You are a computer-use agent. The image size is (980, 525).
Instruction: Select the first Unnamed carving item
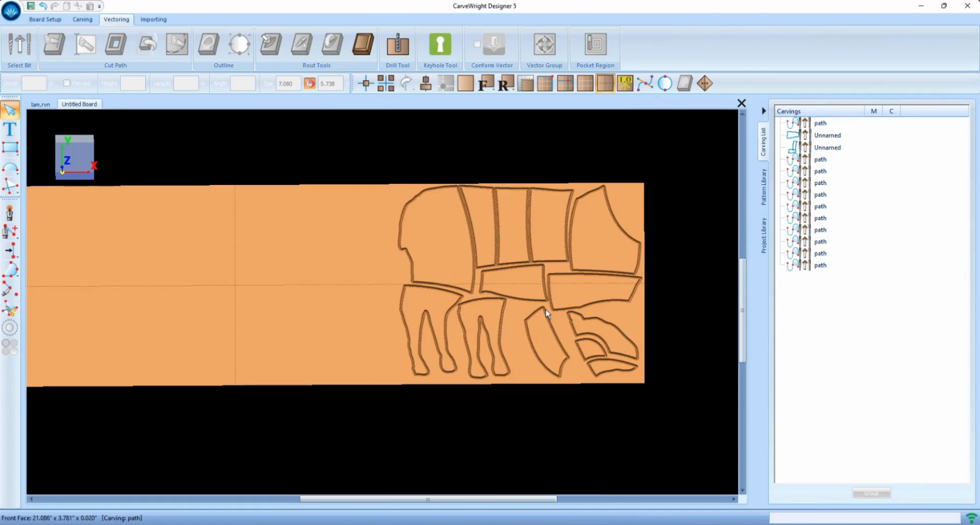[x=827, y=135]
